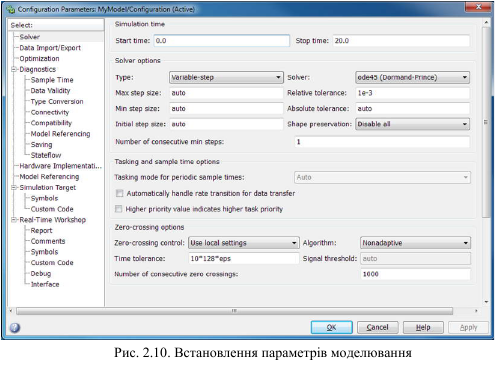Click the Cancel button

378,327
